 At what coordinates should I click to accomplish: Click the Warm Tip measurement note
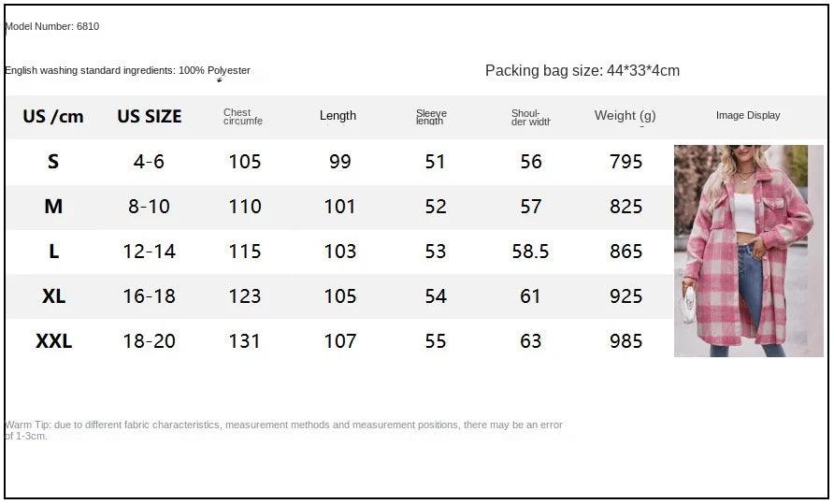tap(283, 430)
